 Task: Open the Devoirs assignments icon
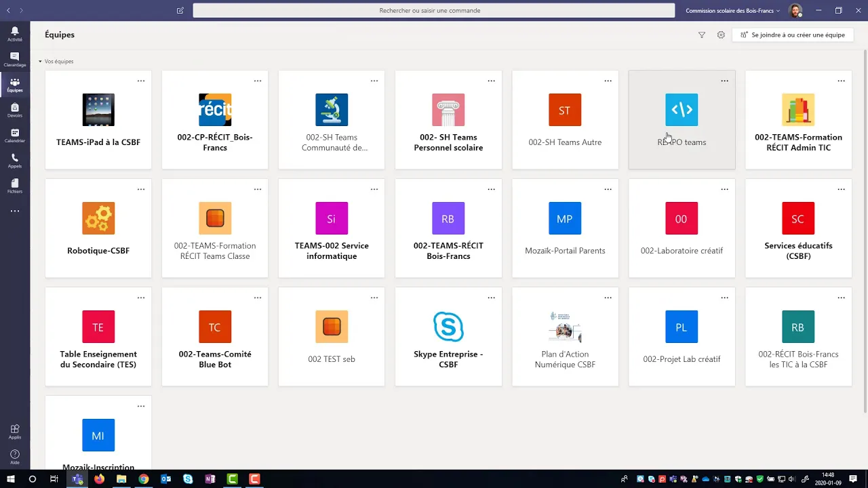15,110
